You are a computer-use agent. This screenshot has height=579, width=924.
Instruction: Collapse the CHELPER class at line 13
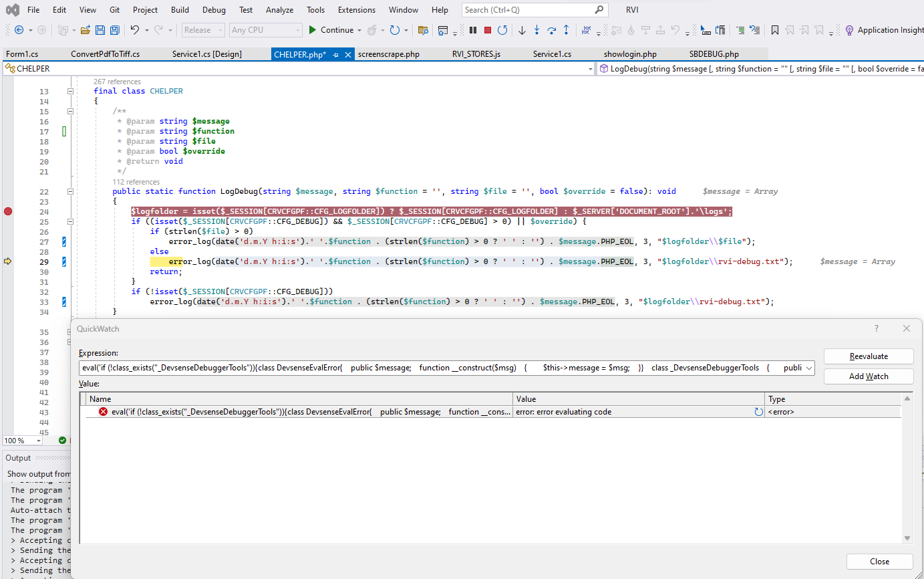click(70, 91)
